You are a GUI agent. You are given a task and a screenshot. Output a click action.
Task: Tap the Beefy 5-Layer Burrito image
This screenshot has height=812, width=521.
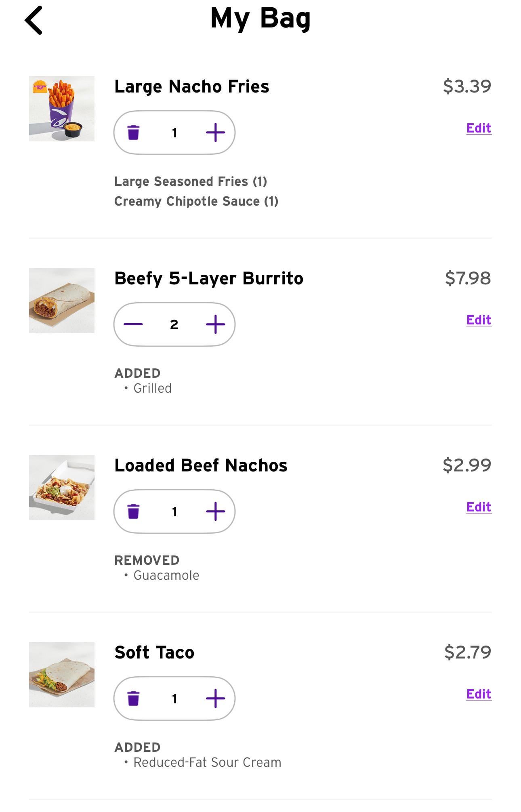(62, 301)
